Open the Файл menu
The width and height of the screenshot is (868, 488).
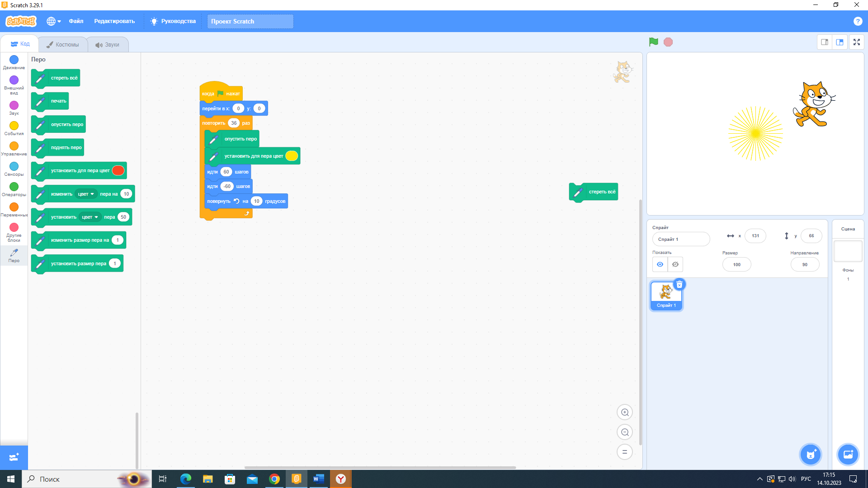tap(76, 21)
